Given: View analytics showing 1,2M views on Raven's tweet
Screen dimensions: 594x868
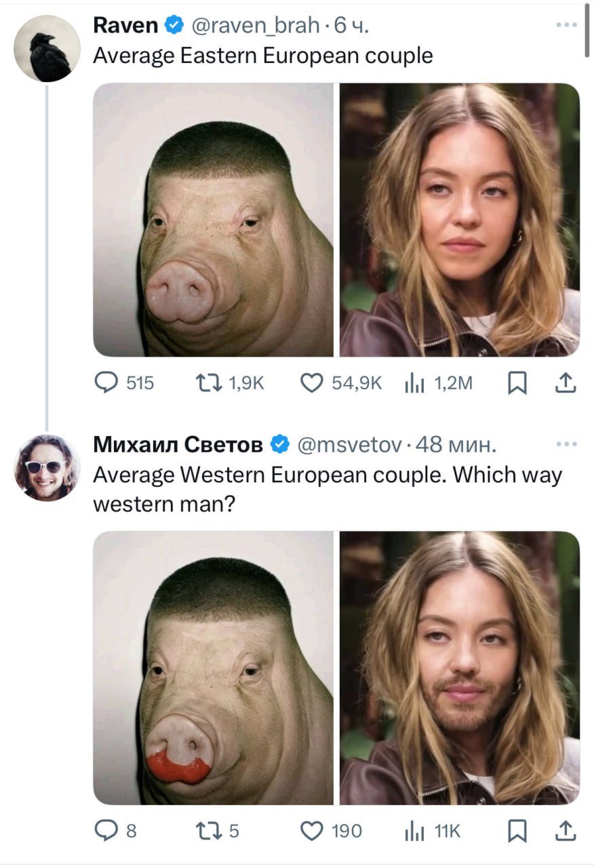Looking at the screenshot, I should tap(410, 382).
